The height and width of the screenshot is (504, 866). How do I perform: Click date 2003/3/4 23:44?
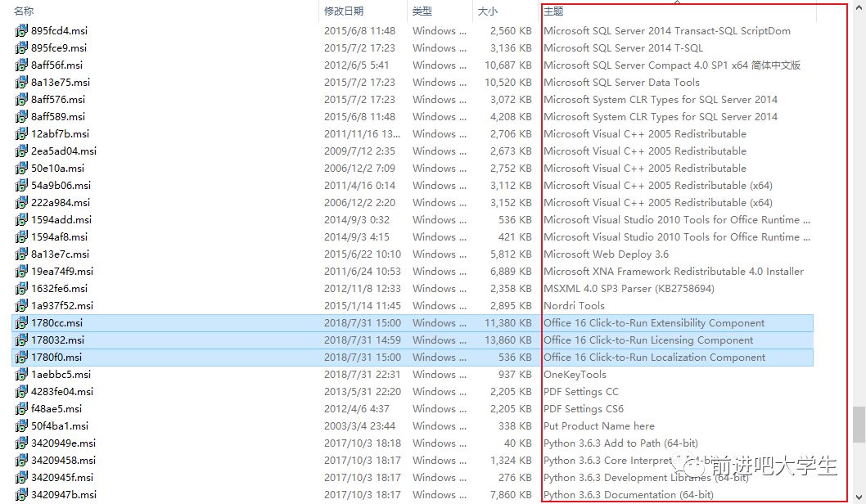coord(359,425)
